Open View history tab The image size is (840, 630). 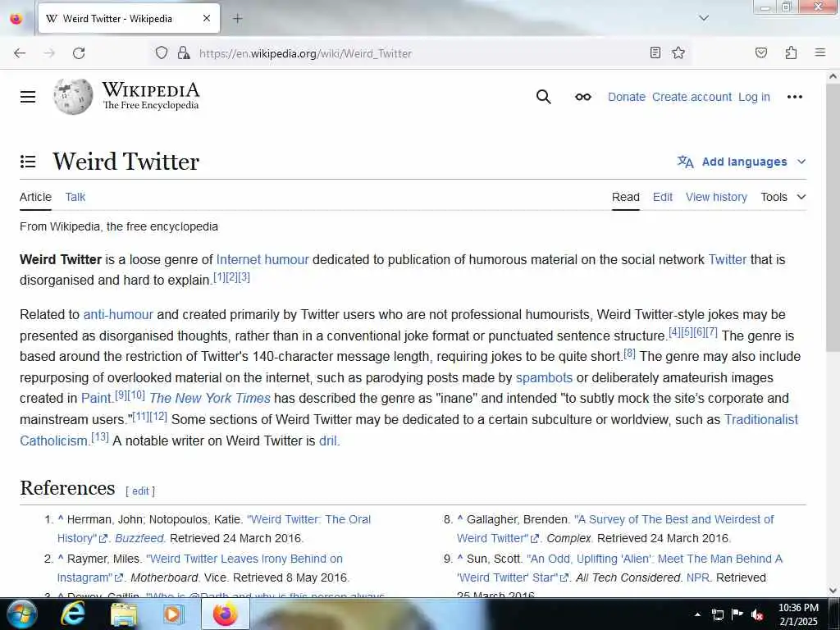[716, 197]
